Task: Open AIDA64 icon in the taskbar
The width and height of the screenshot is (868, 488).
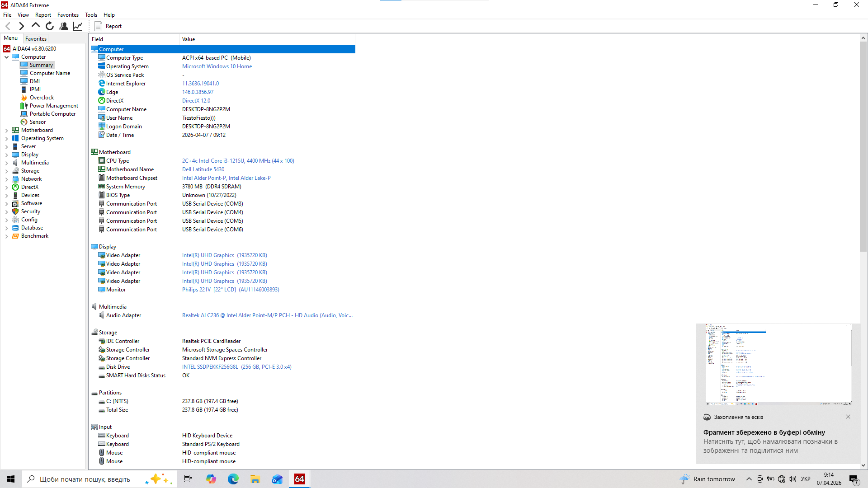Action: (299, 479)
